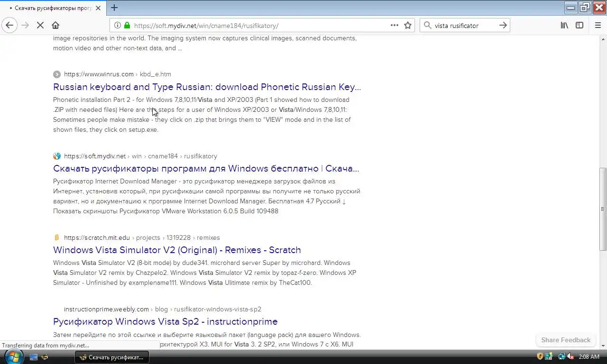Click the winrus.com site favicon

57,74
